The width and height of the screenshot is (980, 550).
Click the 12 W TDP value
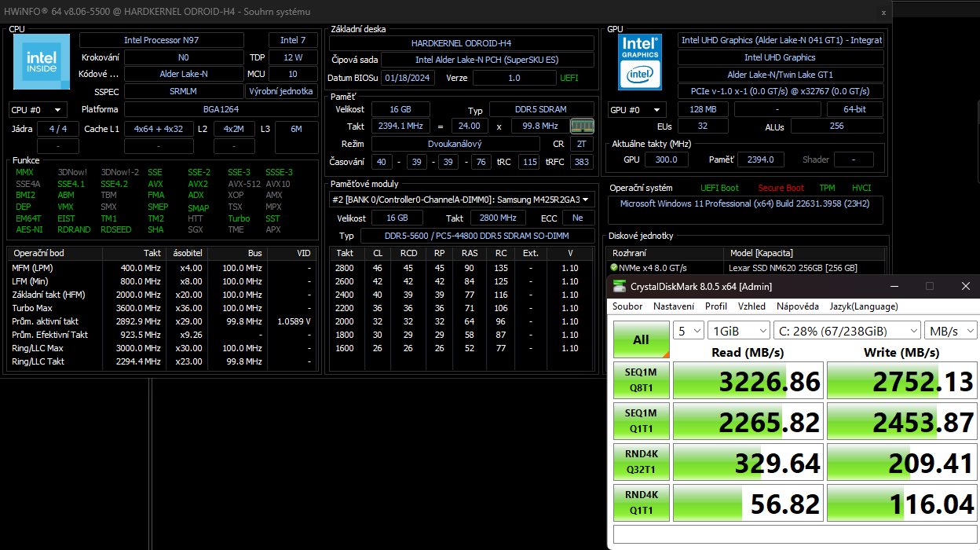click(293, 57)
